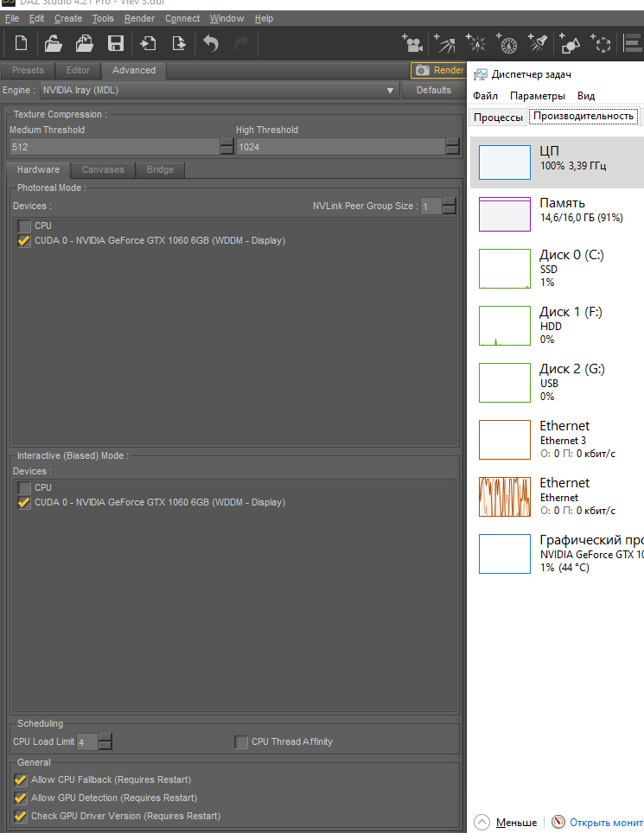Image resolution: width=644 pixels, height=833 pixels.
Task: Select the Advanced tab
Action: (134, 70)
